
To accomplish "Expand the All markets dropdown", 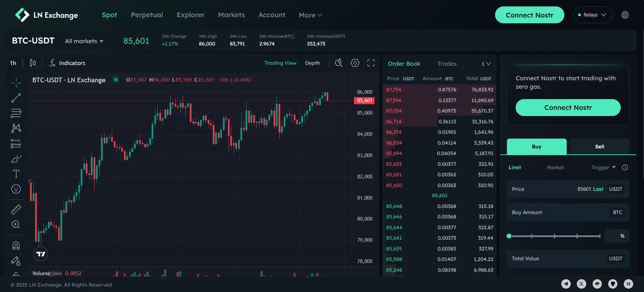I will coord(84,41).
